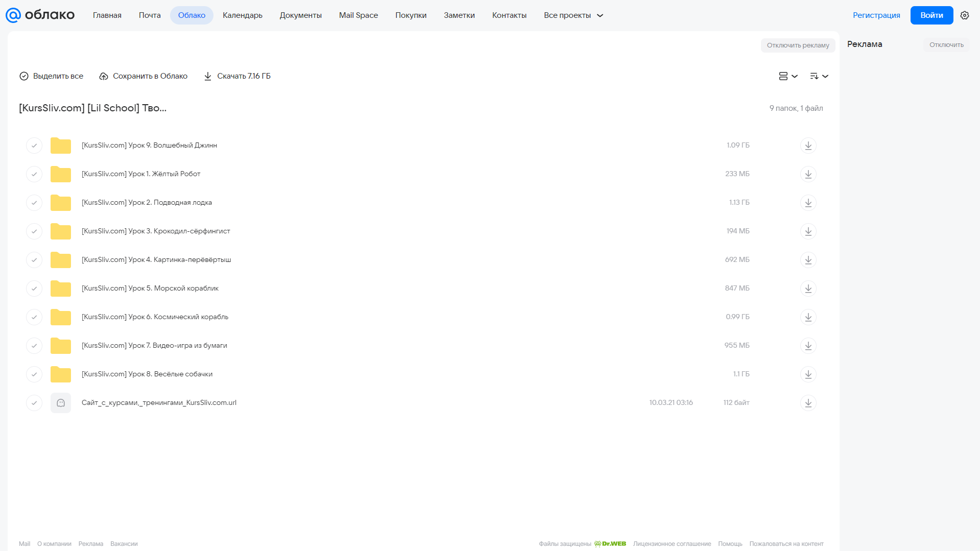Go to the Почта tab
Image resolution: width=980 pixels, height=551 pixels.
pyautogui.click(x=150, y=15)
